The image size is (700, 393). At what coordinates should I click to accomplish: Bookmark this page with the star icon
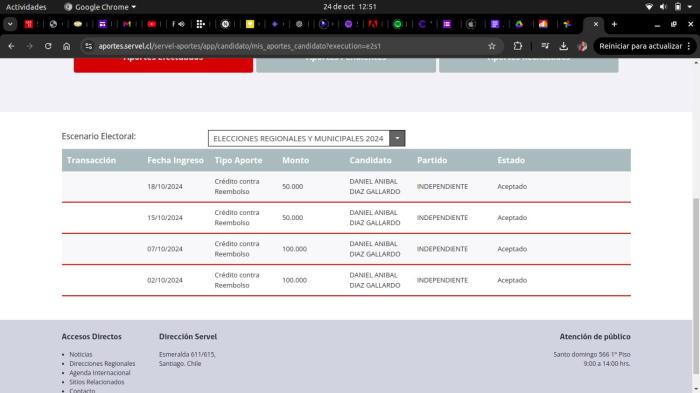[492, 46]
